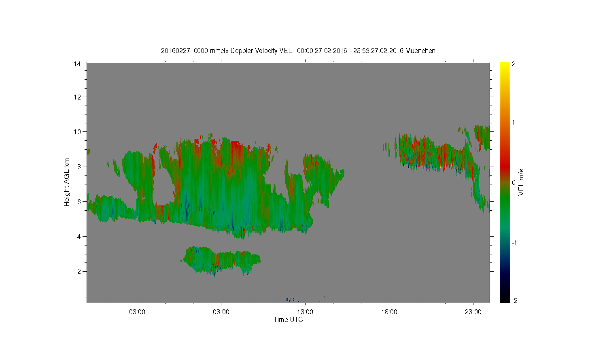Click the 'VEL m/s' colorbar label
Viewport: 607px width, 364px height.
(521, 182)
